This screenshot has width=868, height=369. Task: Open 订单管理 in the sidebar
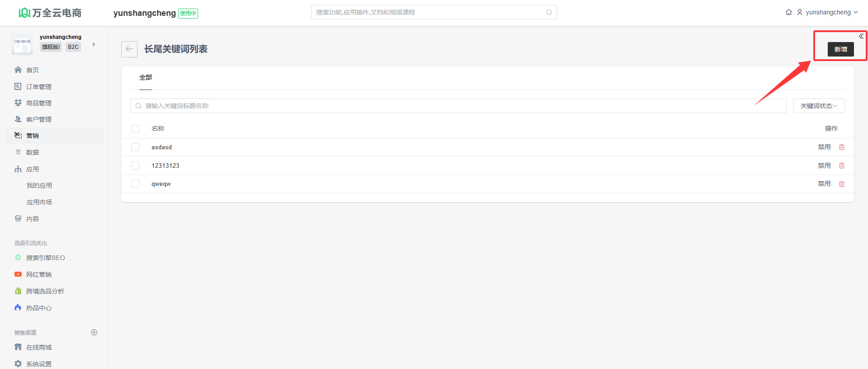click(39, 87)
